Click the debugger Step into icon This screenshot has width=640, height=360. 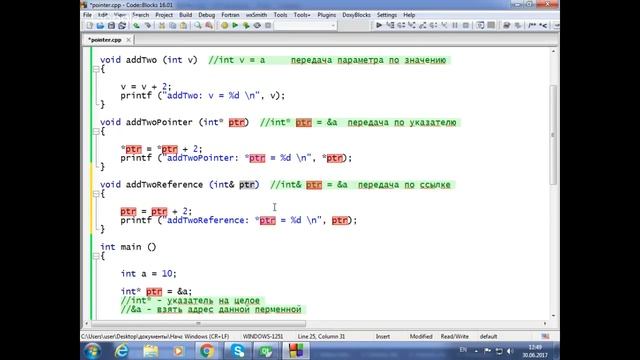(x=412, y=25)
